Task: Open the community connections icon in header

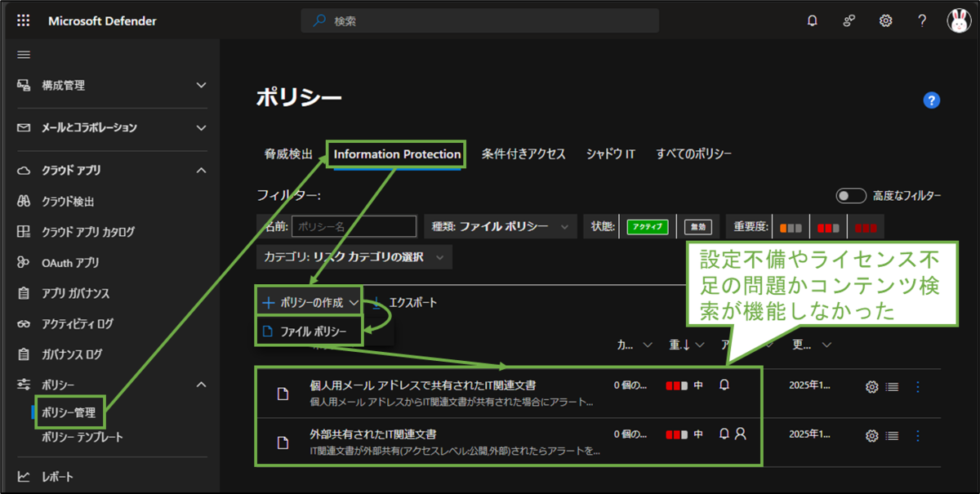Action: point(849,20)
